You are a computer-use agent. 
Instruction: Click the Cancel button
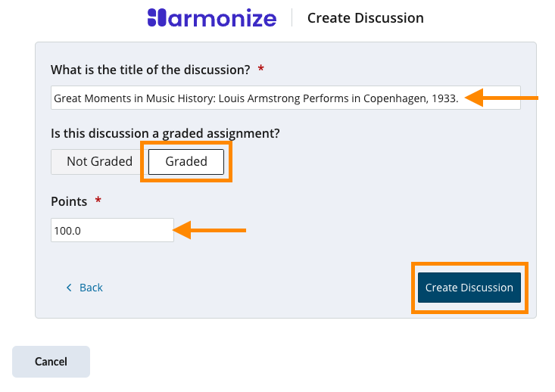51,362
